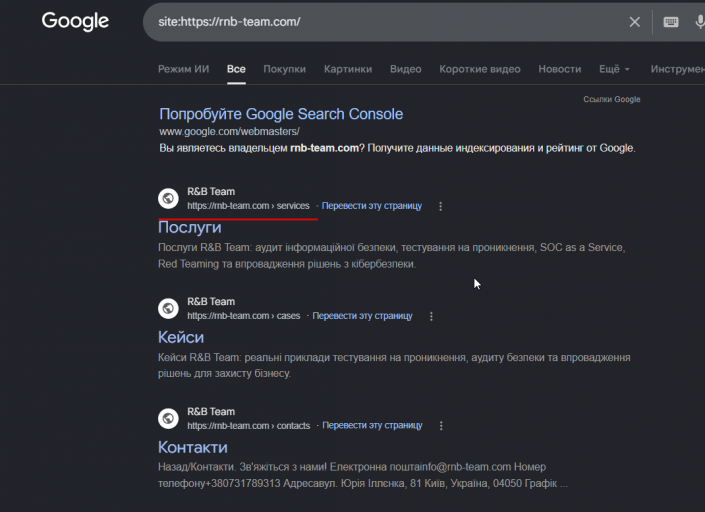Expand the Ещё dropdown menu
This screenshot has width=705, height=512.
[614, 69]
